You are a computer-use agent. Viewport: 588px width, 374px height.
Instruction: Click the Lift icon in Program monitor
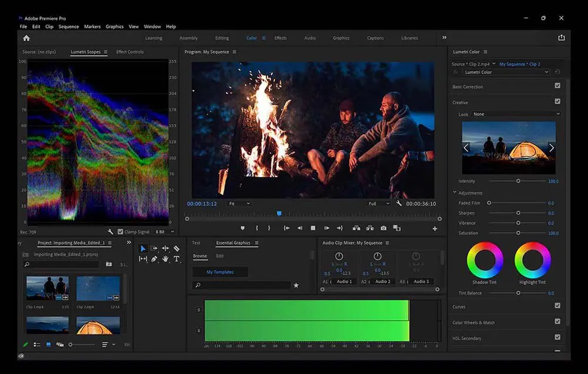(356, 228)
